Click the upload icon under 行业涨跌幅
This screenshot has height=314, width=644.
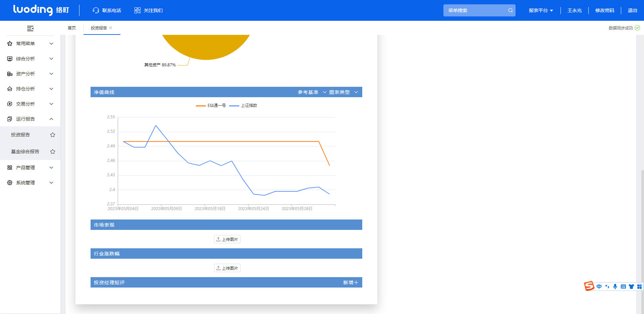point(218,268)
